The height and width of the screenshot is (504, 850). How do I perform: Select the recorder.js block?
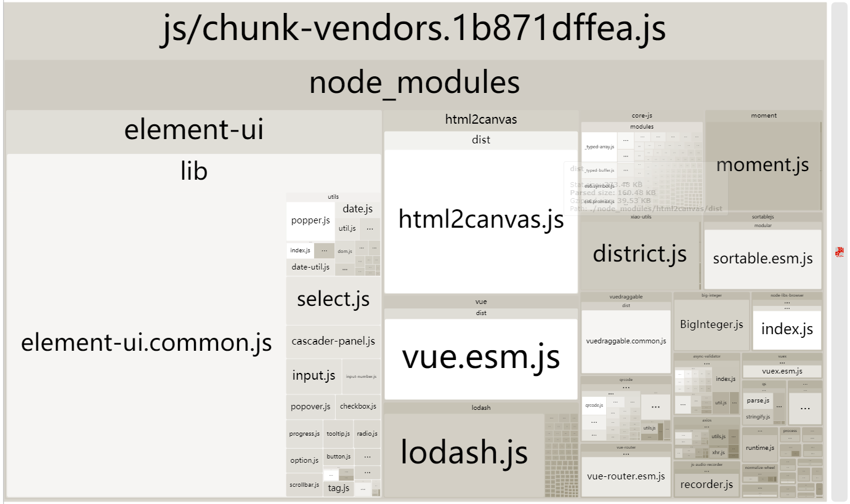[706, 485]
